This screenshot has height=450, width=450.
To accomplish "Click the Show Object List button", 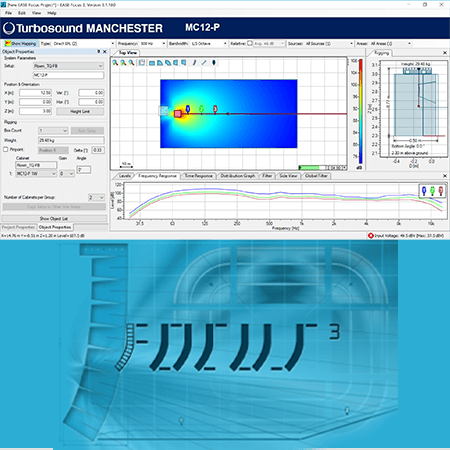I will coord(54,219).
